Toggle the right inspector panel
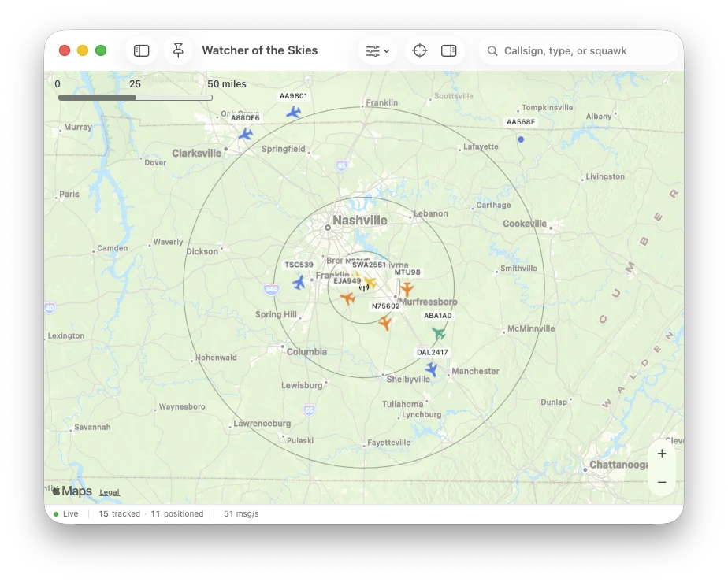 click(x=448, y=50)
